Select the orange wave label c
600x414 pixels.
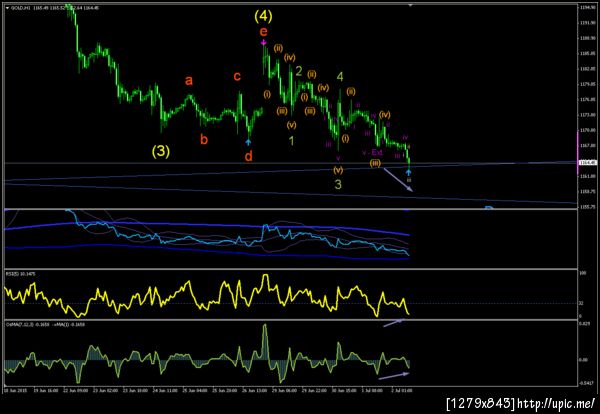pyautogui.click(x=237, y=76)
